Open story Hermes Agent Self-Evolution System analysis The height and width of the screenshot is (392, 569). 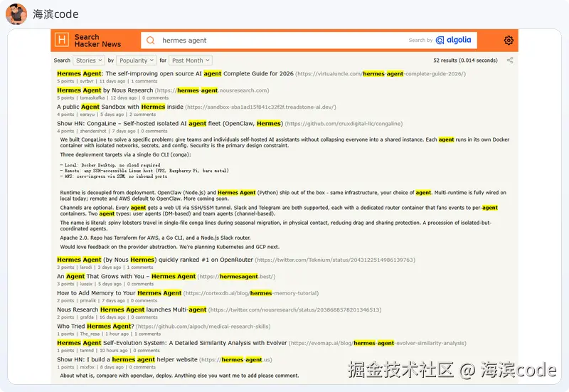pyautogui.click(x=172, y=343)
